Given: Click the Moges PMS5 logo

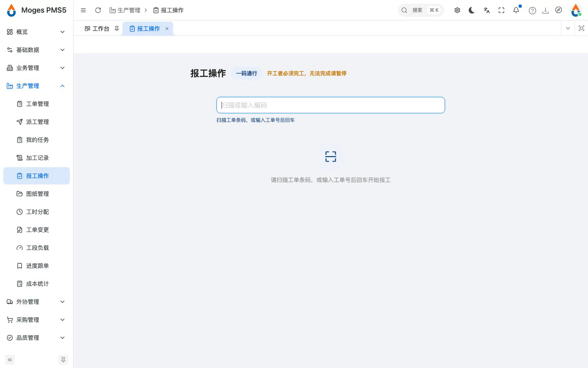Looking at the screenshot, I should coord(37,10).
